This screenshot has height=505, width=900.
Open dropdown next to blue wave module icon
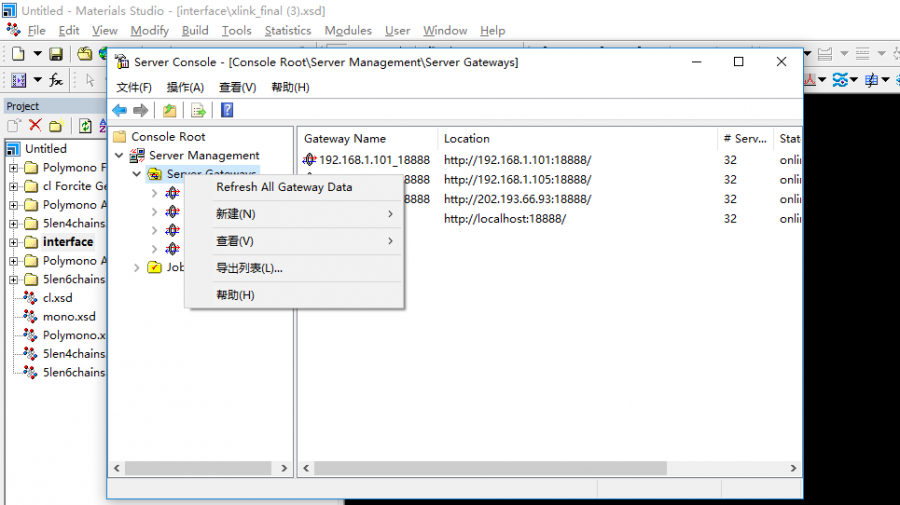(x=854, y=80)
